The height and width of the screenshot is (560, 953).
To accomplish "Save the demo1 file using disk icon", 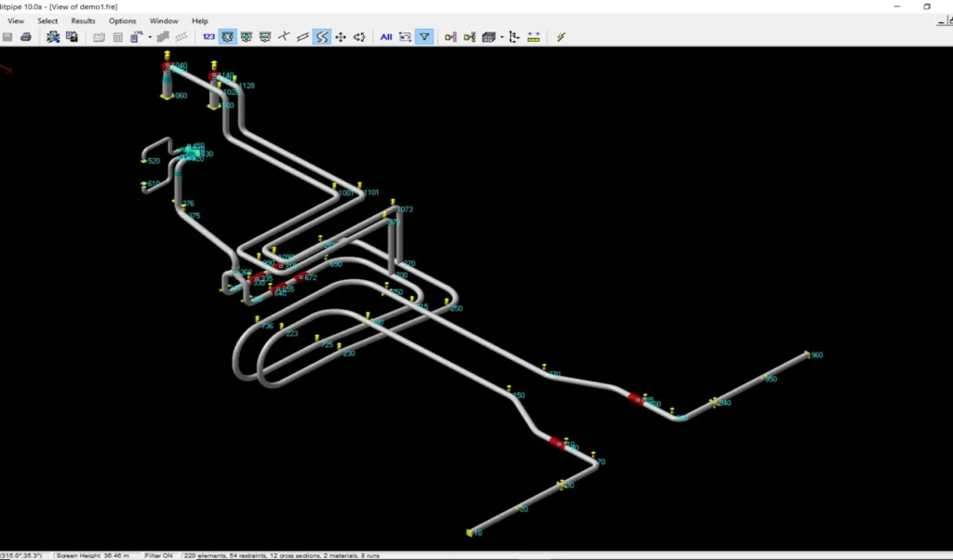I will (x=7, y=36).
